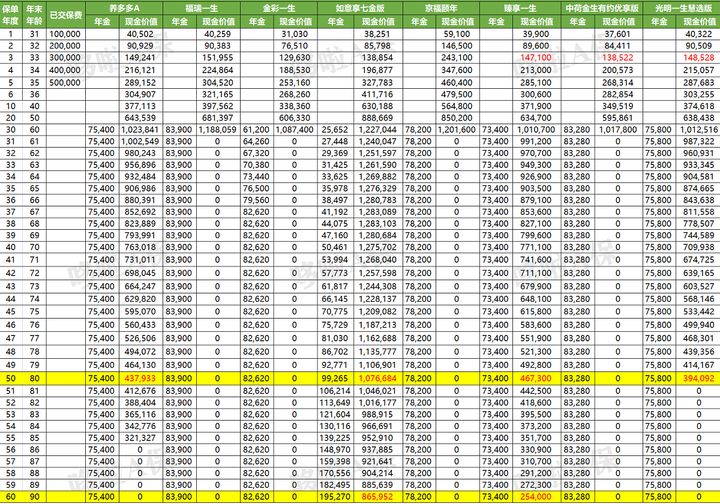Click cash value cell 1,087,400
This screenshot has width=720, height=504.
[x=295, y=130]
